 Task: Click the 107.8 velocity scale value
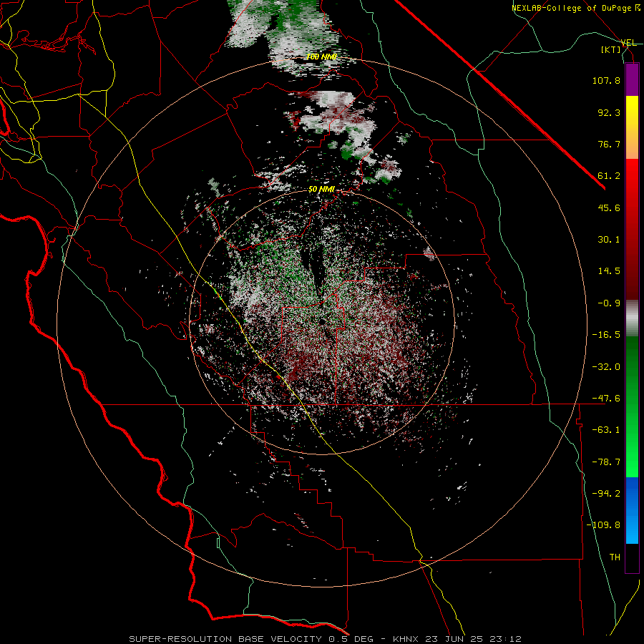pyautogui.click(x=606, y=80)
